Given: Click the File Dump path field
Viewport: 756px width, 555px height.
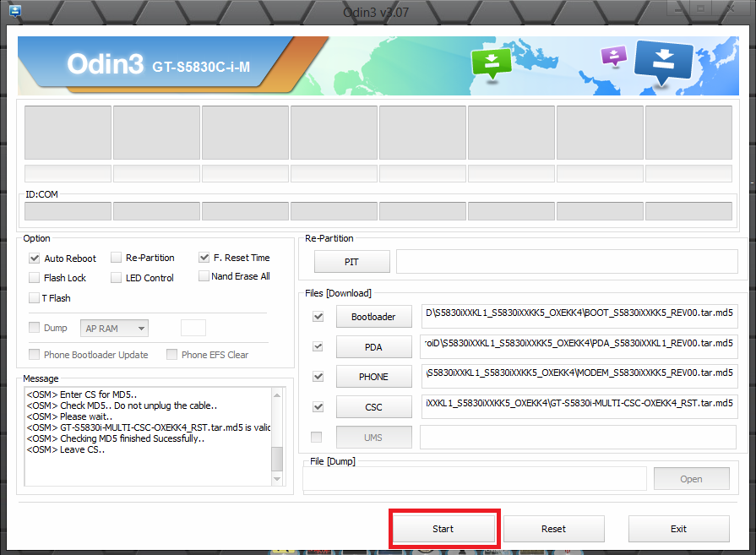Looking at the screenshot, I should 475,478.
